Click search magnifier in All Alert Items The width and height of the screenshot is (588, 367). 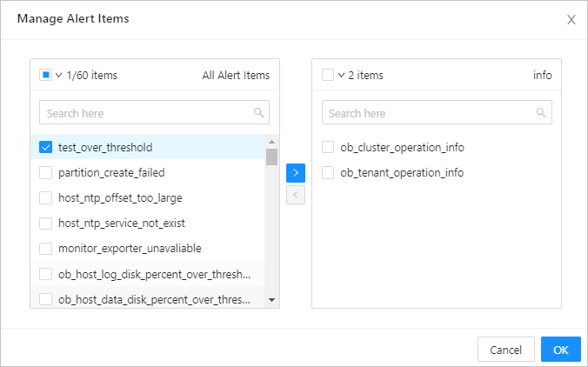click(258, 113)
